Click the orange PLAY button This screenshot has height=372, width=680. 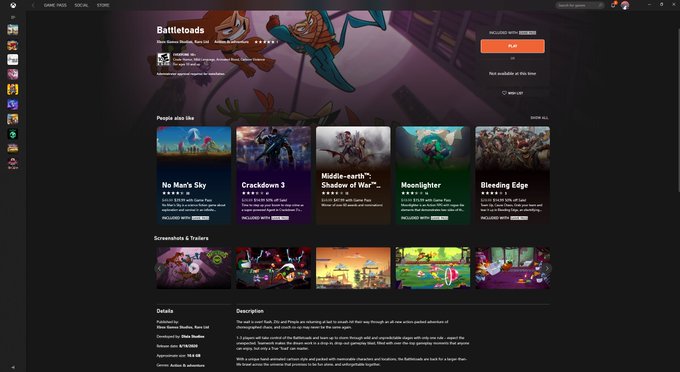(512, 46)
